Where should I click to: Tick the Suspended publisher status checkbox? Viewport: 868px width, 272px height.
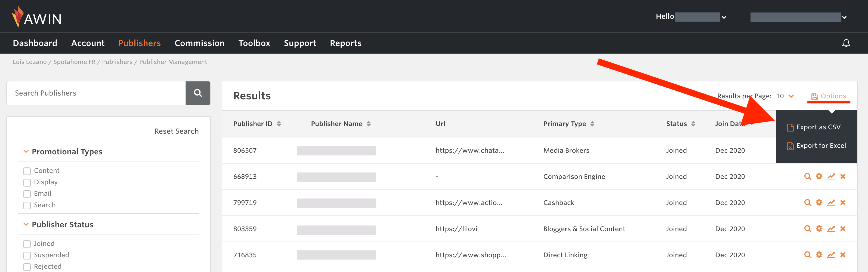tap(27, 255)
